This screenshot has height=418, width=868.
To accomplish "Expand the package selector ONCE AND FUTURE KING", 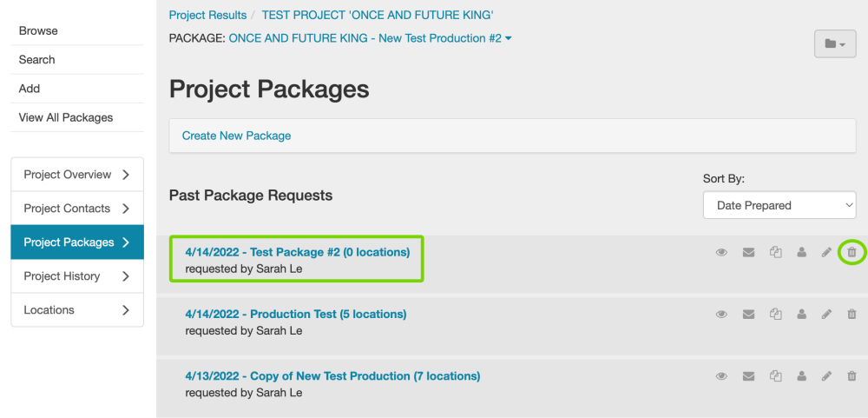I will pos(370,38).
